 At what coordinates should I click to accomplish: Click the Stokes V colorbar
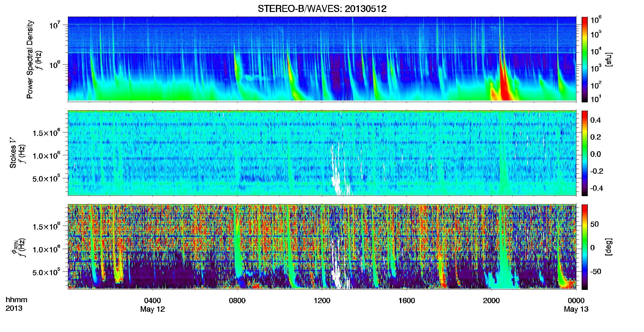[x=585, y=153]
